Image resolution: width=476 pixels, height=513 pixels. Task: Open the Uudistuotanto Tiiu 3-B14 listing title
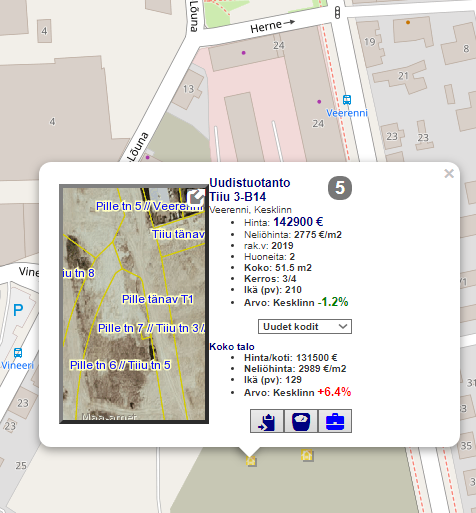click(250, 190)
